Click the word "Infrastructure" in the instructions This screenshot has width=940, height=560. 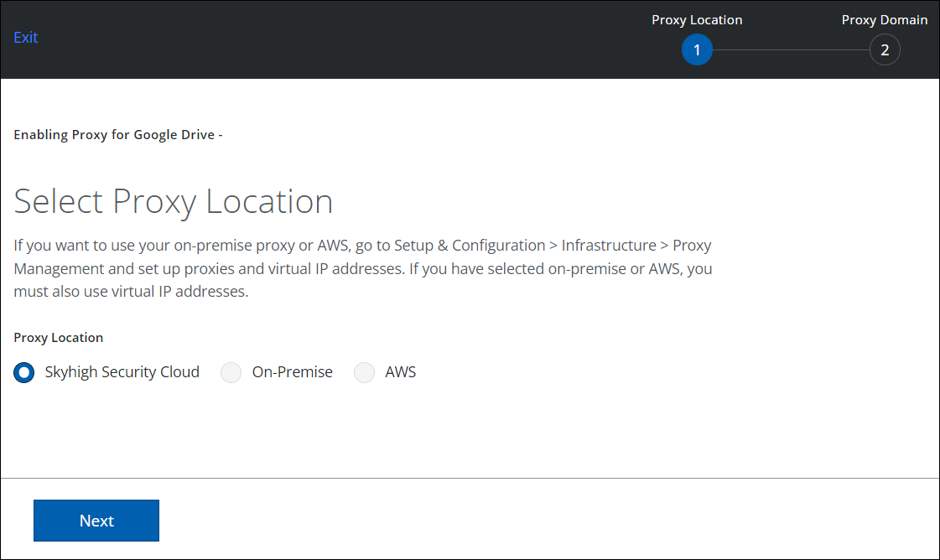click(609, 246)
